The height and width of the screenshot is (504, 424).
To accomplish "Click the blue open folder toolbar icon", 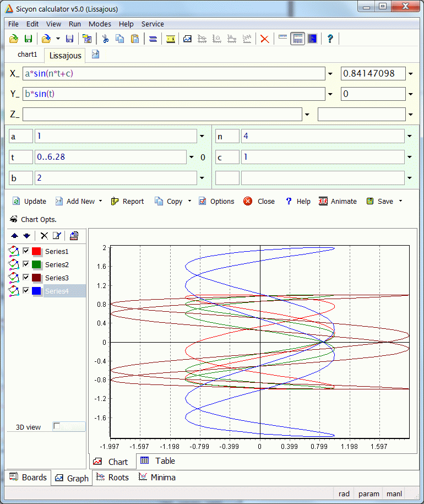I will 46,39.
